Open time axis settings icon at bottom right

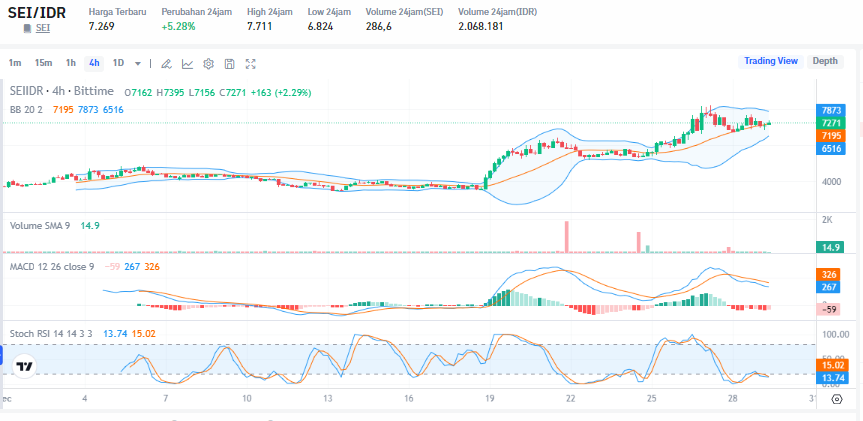click(x=837, y=399)
